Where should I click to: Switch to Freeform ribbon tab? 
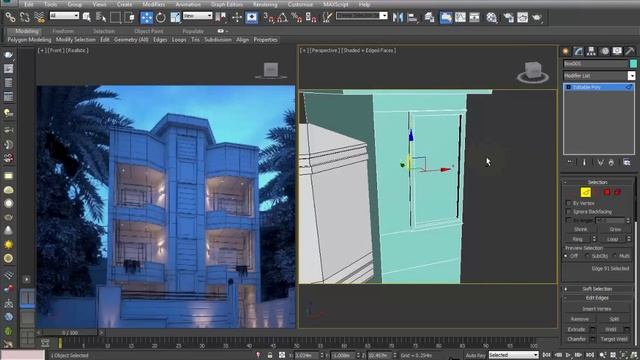click(x=63, y=31)
